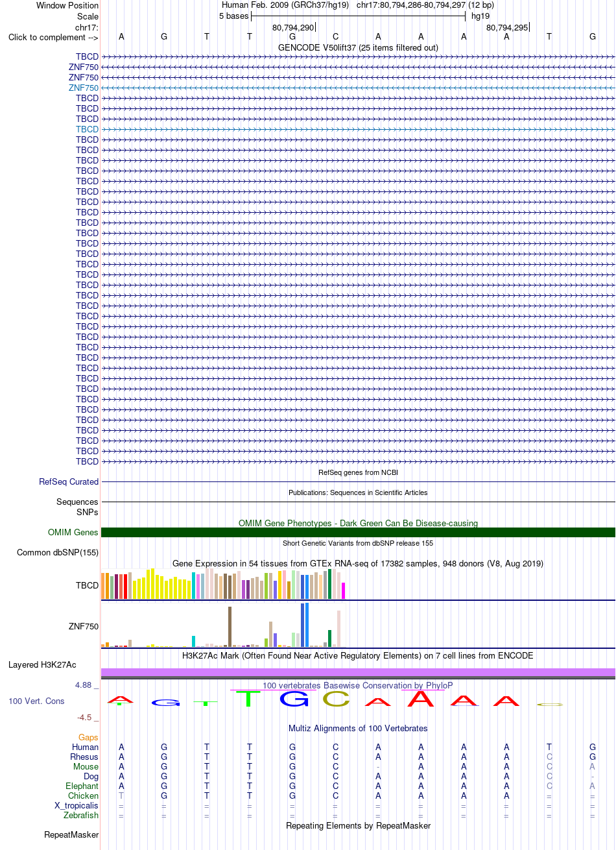This screenshot has height=850, width=616.
Task: Click the Common dbSNP(155) label
Action: 58,553
